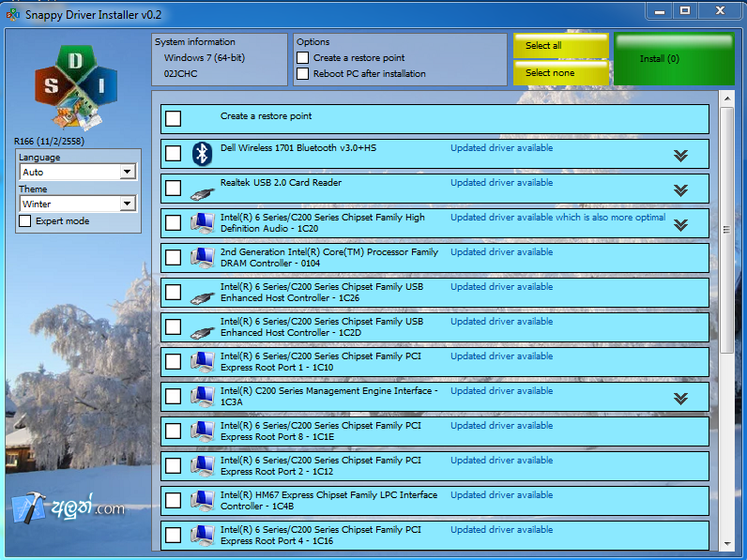Click the monitor icon for PCI Root Port 4 1C16
747x560 pixels.
(x=203, y=536)
